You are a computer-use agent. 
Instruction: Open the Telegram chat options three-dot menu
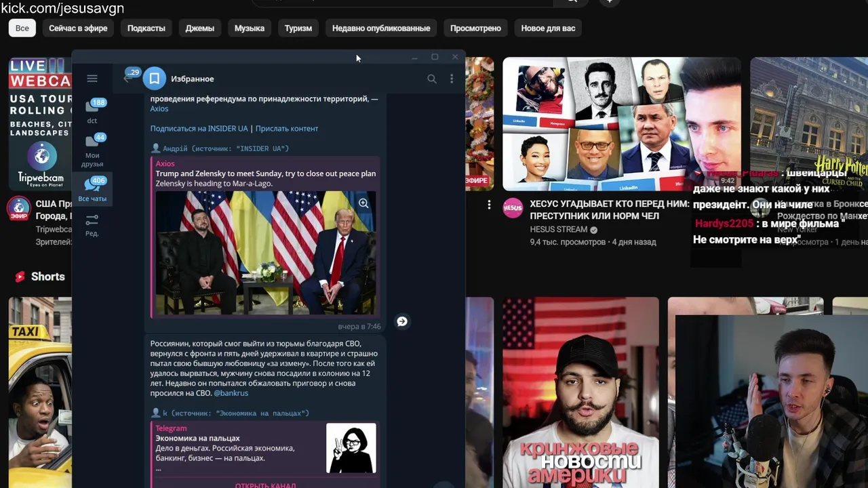pos(452,79)
